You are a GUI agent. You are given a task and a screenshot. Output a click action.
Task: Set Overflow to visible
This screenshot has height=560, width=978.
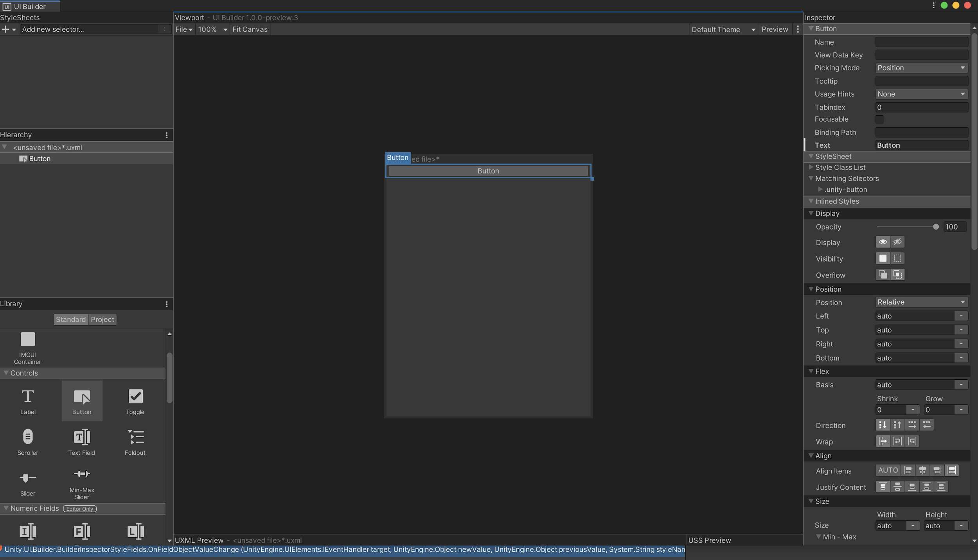click(883, 275)
